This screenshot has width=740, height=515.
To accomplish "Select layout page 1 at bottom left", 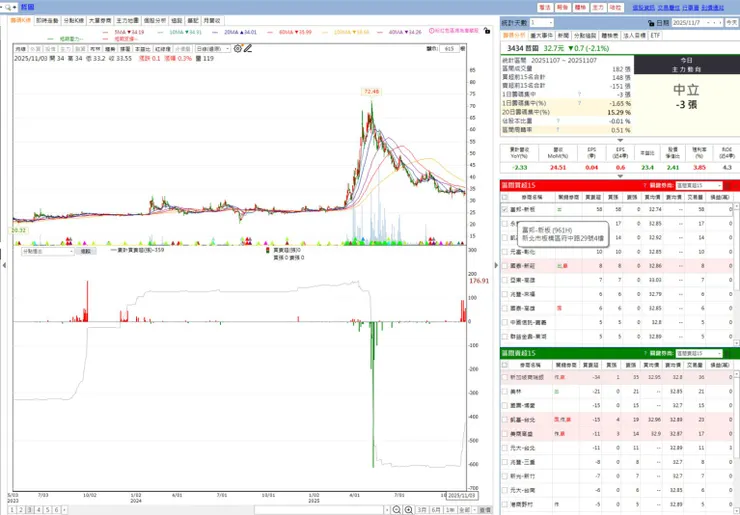I will 12,510.
